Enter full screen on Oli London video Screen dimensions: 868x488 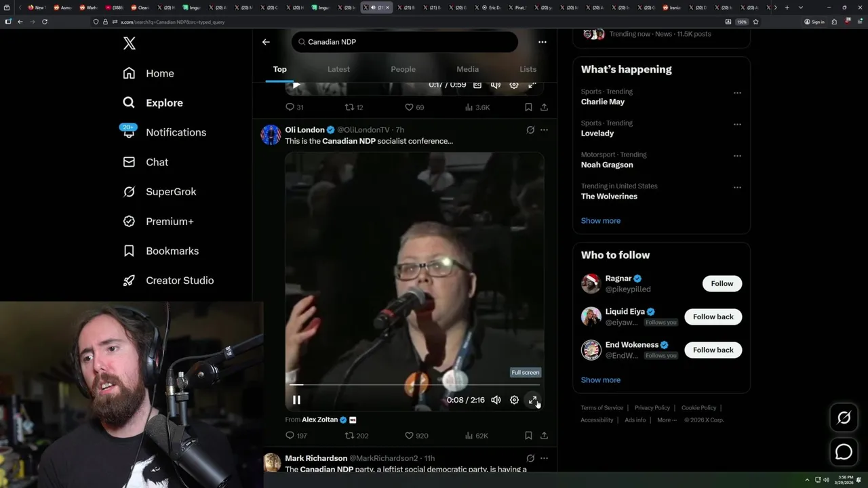[532, 400]
